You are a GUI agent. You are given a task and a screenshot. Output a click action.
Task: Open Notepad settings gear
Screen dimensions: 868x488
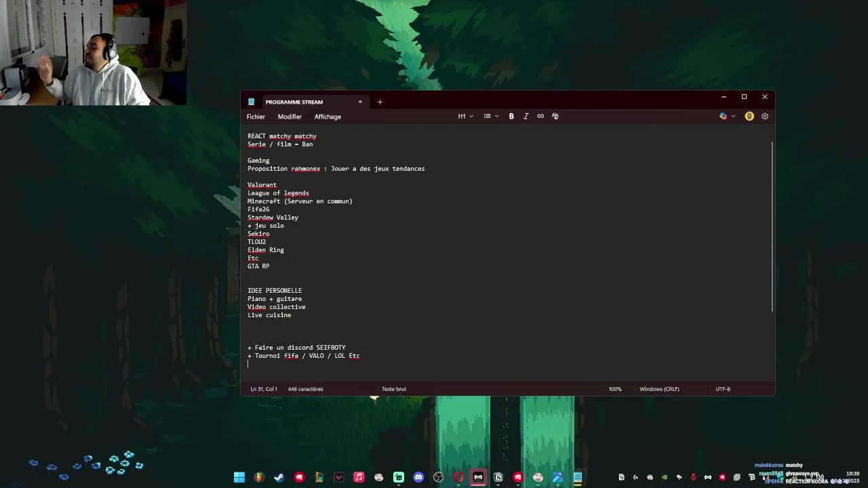(765, 116)
